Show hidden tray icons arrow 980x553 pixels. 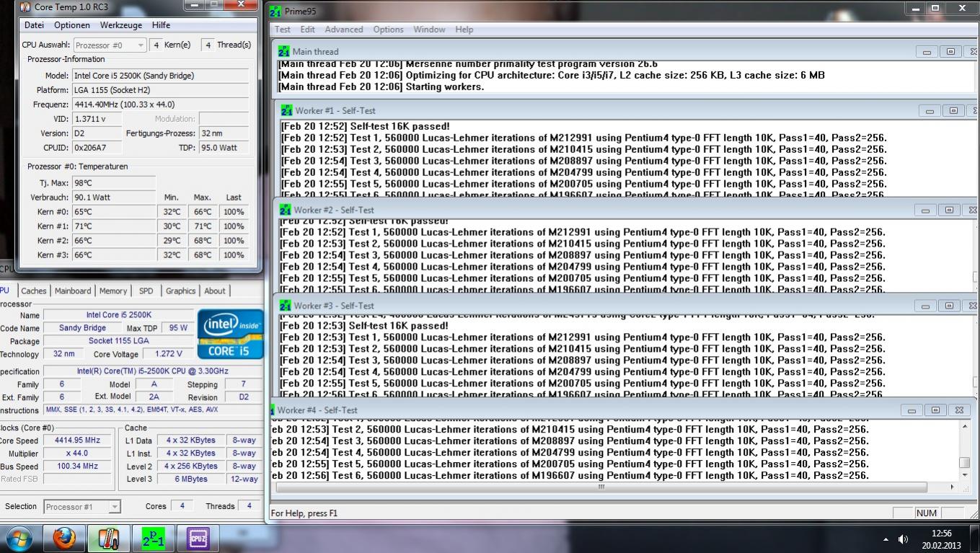(886, 539)
